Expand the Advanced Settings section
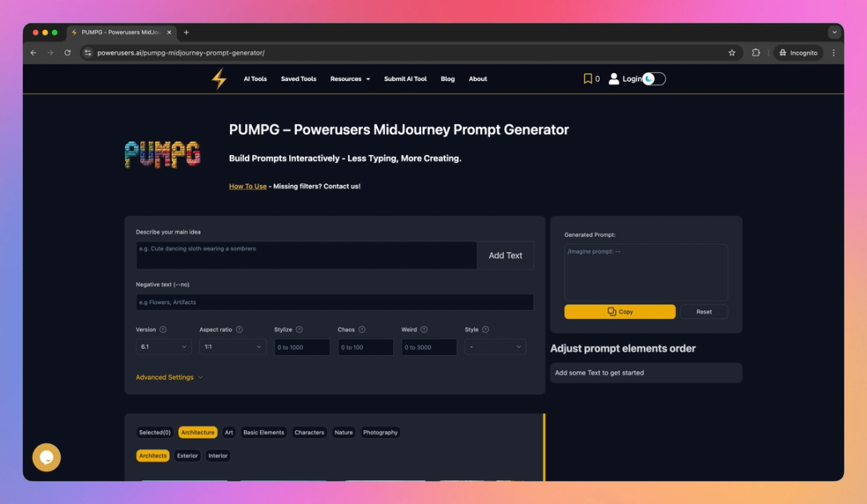867x504 pixels. click(x=165, y=376)
